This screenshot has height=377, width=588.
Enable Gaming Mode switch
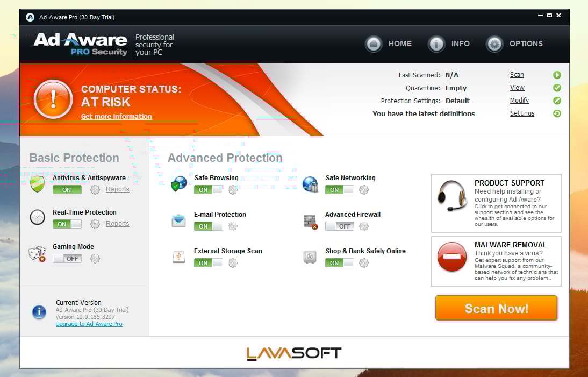click(x=67, y=259)
